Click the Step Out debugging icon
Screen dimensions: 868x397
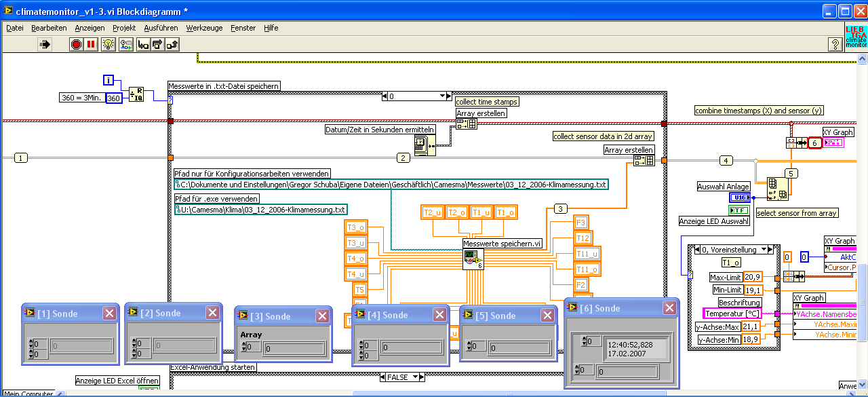point(172,44)
